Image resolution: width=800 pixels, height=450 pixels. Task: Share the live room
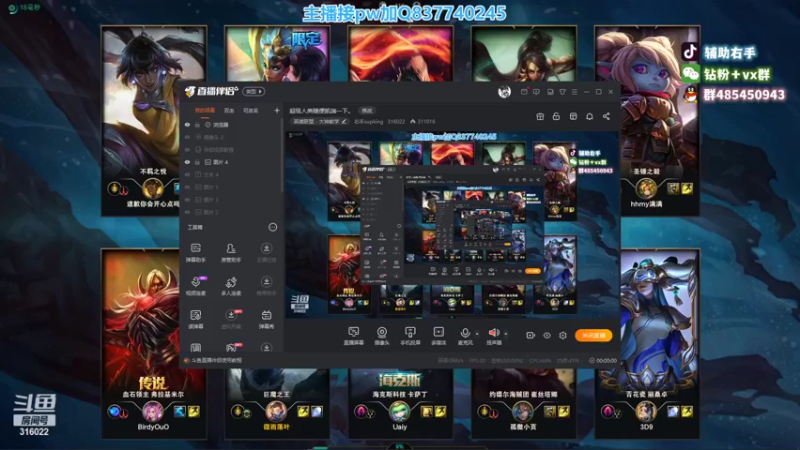coord(606,116)
